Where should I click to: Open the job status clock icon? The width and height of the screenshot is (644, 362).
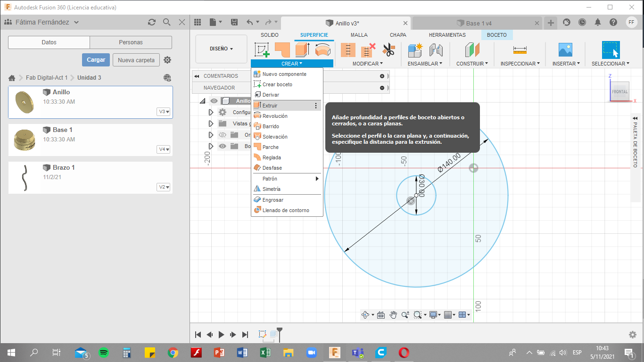[582, 22]
